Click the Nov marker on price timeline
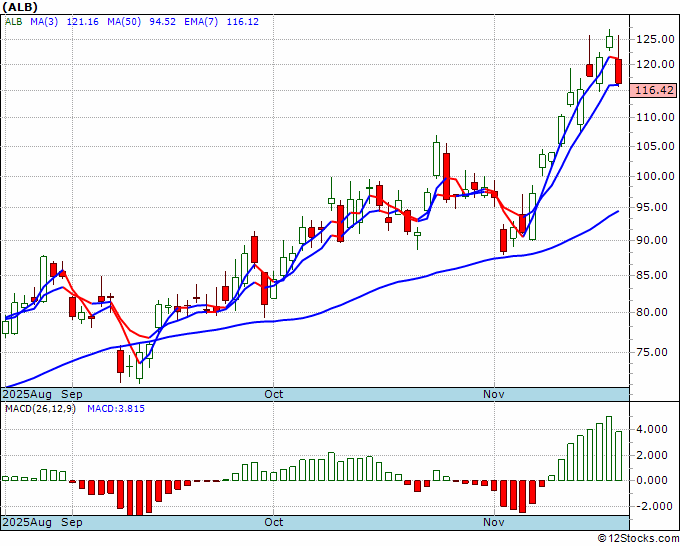Viewport: 680px width, 546px height. (494, 394)
